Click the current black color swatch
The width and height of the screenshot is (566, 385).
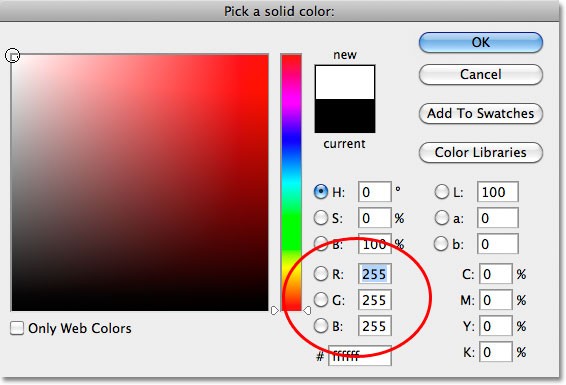pos(345,116)
